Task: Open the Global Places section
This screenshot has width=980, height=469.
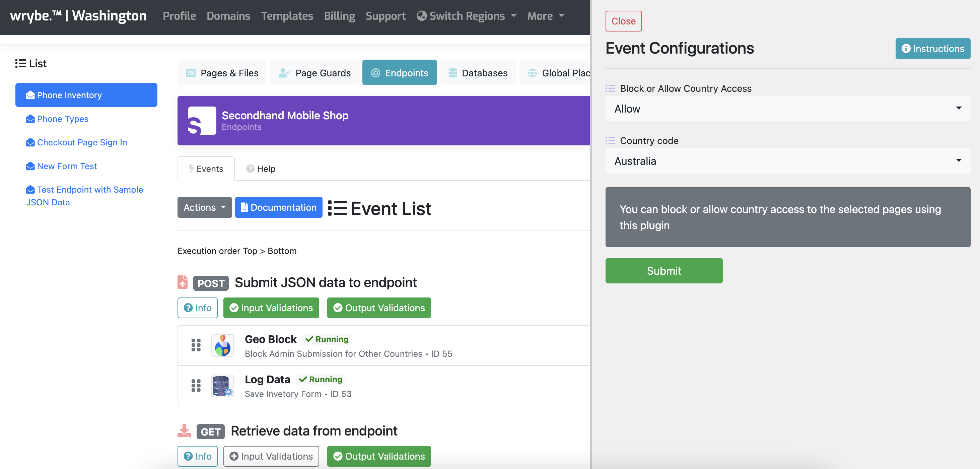Action: (559, 73)
